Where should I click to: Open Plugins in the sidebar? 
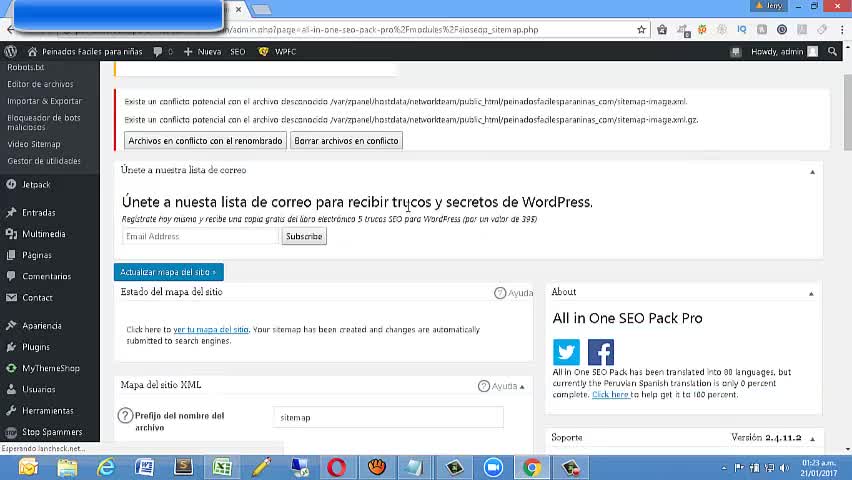pos(35,347)
